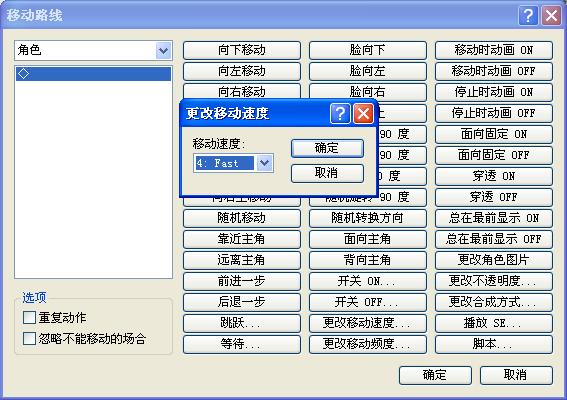The width and height of the screenshot is (567, 400).
Task: Click the 穿透 ON button
Action: (x=494, y=176)
